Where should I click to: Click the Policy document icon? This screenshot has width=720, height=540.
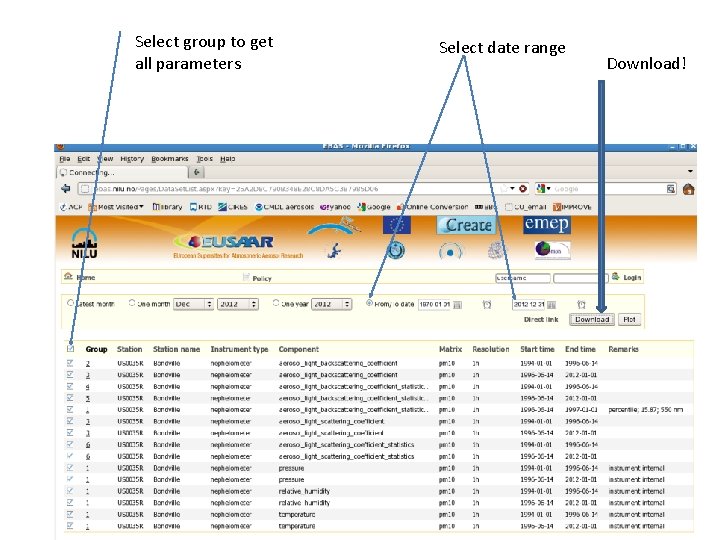coord(246,277)
